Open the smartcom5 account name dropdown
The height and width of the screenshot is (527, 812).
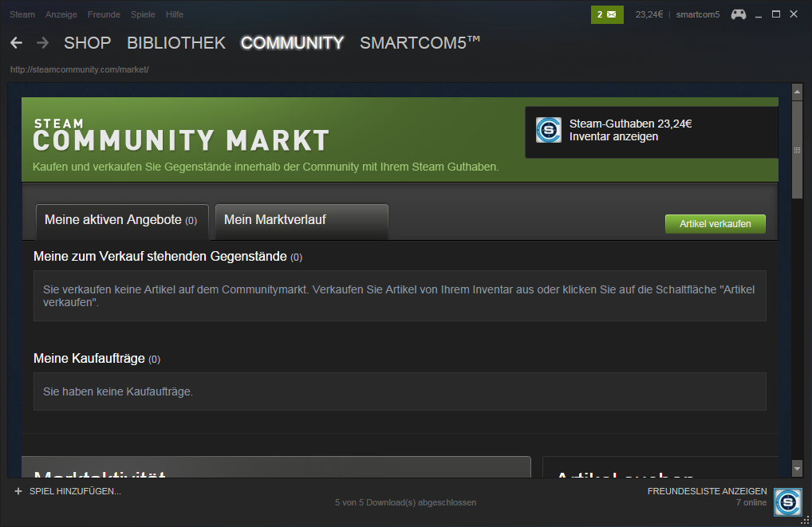(698, 14)
